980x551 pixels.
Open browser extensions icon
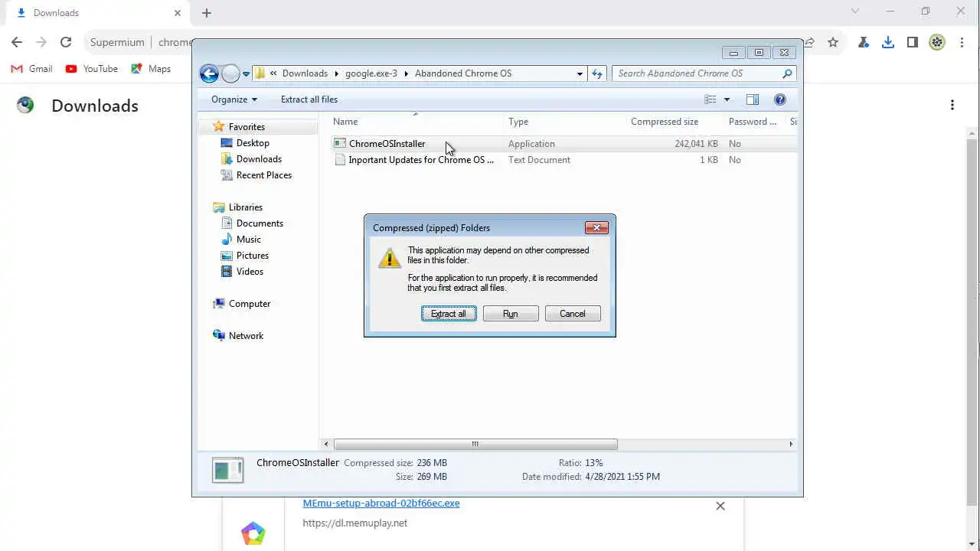coord(864,42)
